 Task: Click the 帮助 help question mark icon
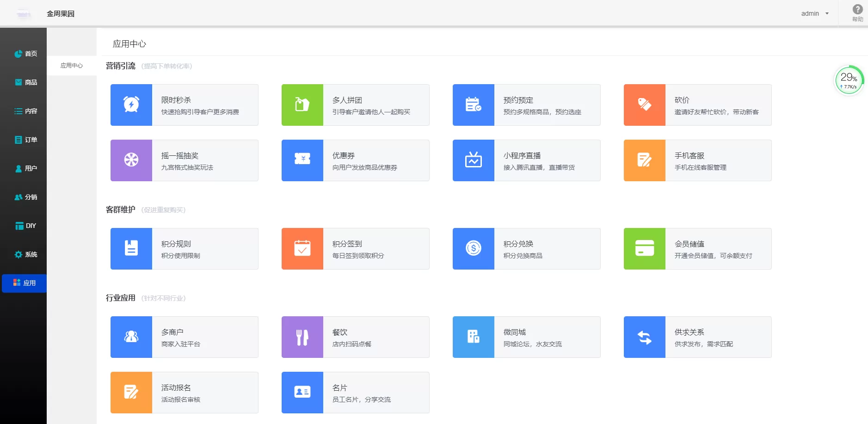[x=857, y=10]
